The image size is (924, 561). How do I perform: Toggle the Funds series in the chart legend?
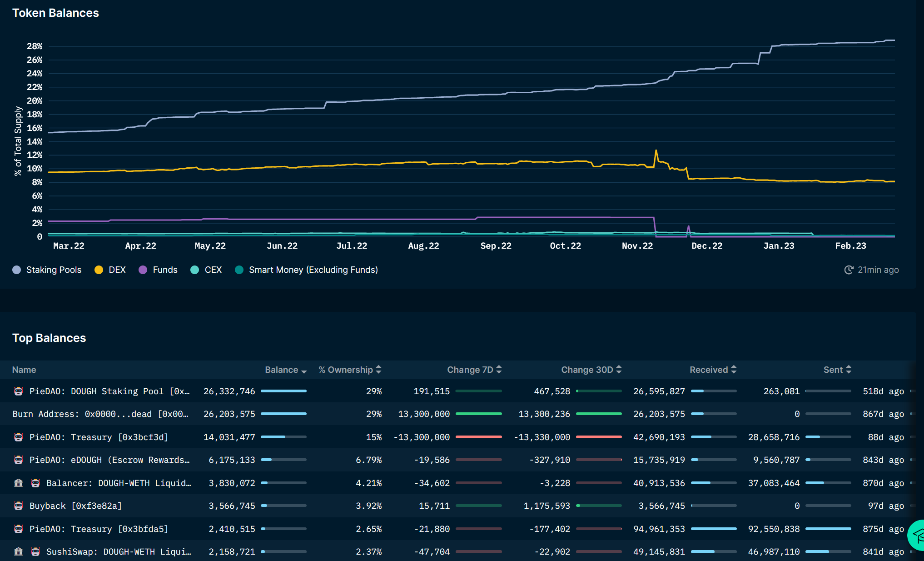click(158, 270)
